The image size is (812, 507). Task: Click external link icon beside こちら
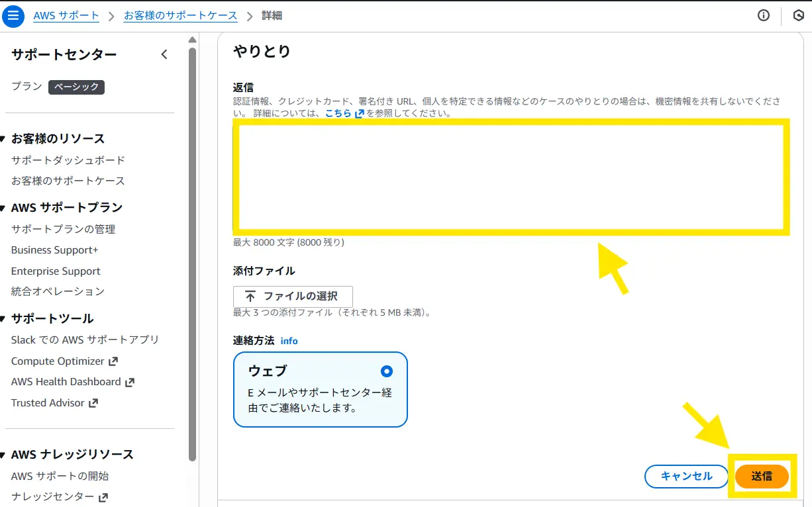[x=360, y=114]
